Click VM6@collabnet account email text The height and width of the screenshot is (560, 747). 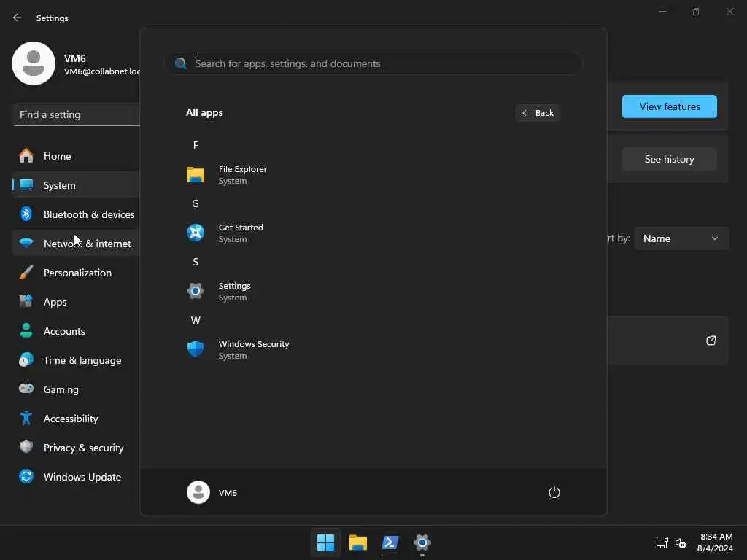click(x=102, y=71)
